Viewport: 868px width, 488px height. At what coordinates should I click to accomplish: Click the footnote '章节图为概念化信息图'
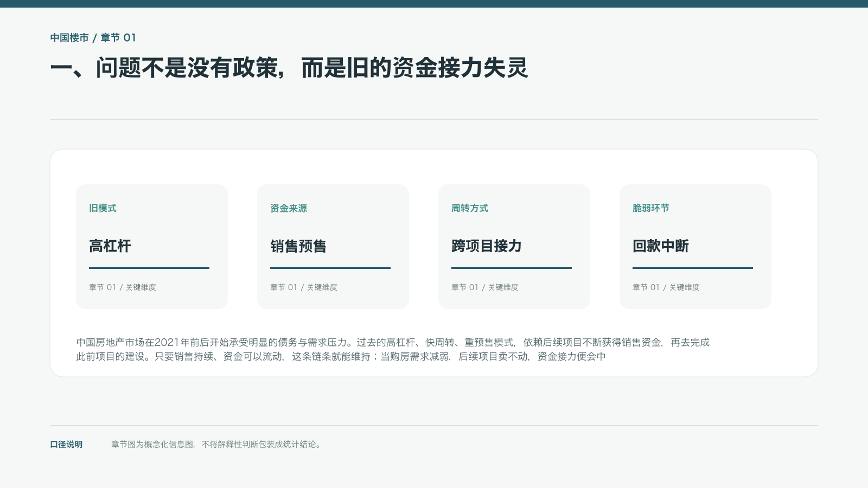click(218, 444)
